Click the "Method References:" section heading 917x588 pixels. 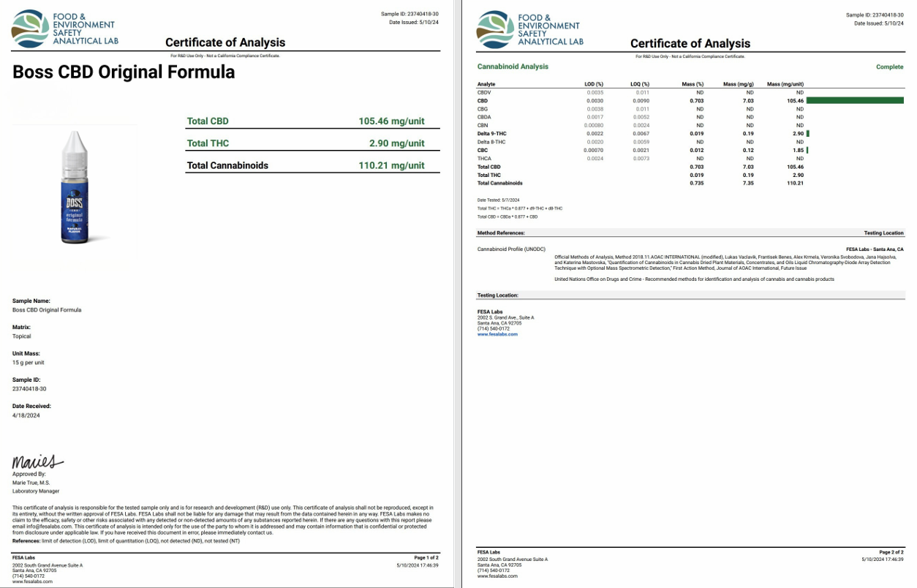click(501, 233)
